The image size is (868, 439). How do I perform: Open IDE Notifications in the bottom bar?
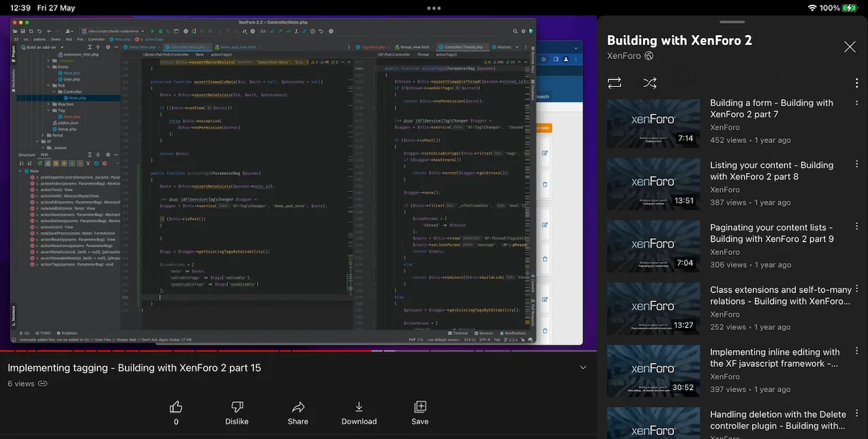(514, 333)
